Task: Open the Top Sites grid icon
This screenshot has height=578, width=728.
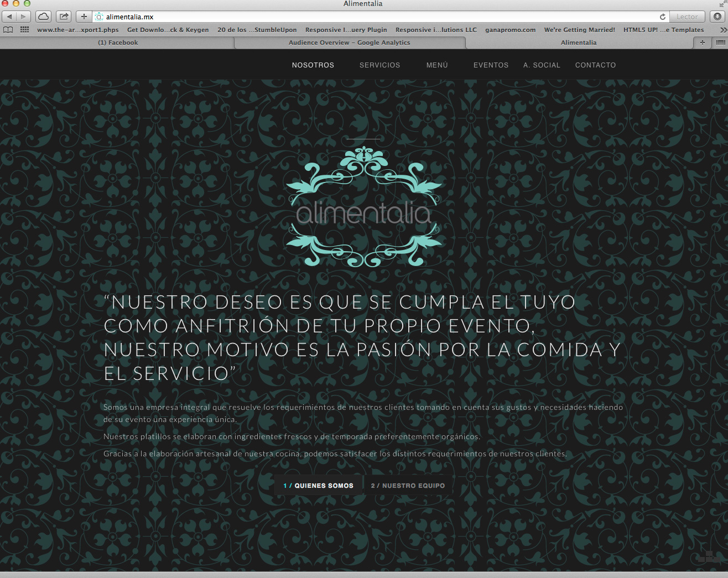Action: tap(24, 30)
